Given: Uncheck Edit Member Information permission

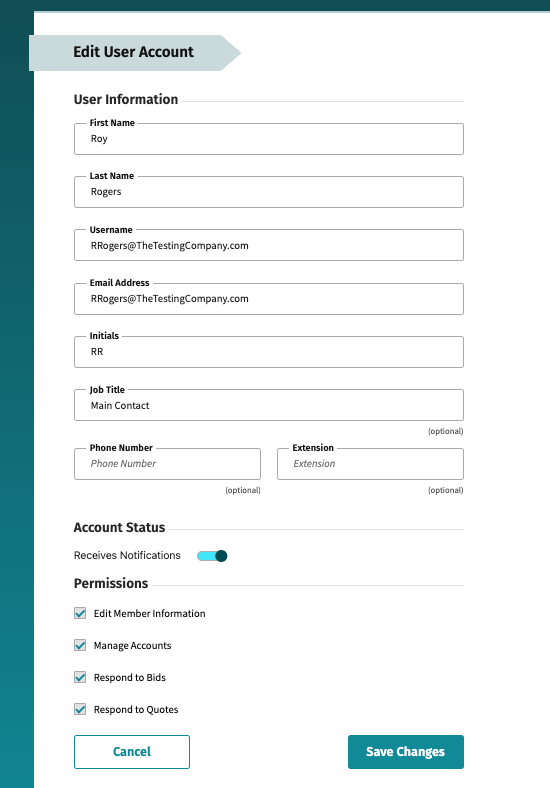Looking at the screenshot, I should click(x=80, y=613).
